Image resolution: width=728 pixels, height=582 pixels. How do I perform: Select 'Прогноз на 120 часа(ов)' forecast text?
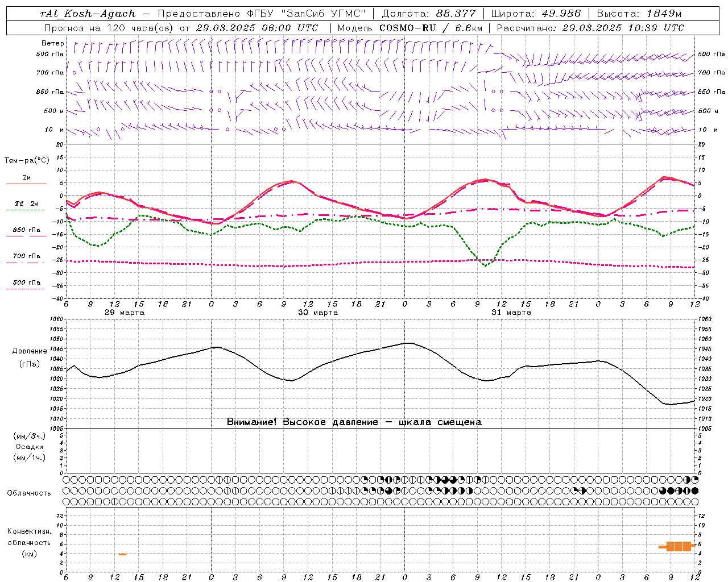tap(110, 28)
